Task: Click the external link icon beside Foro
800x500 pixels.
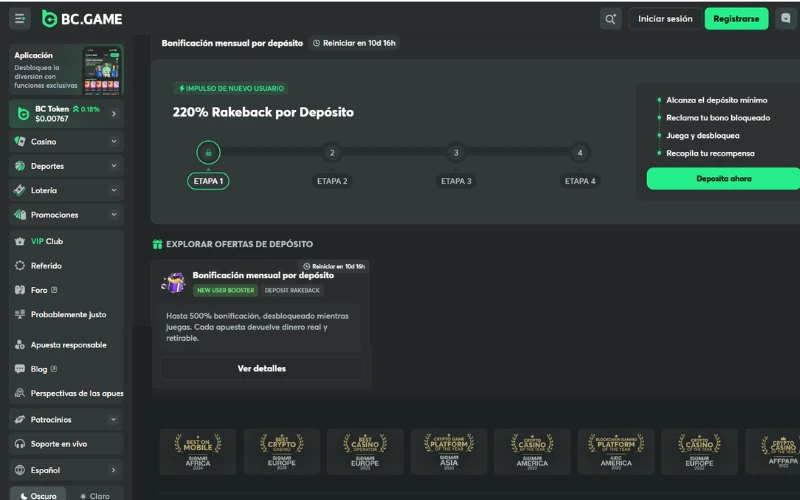Action: coord(54,290)
